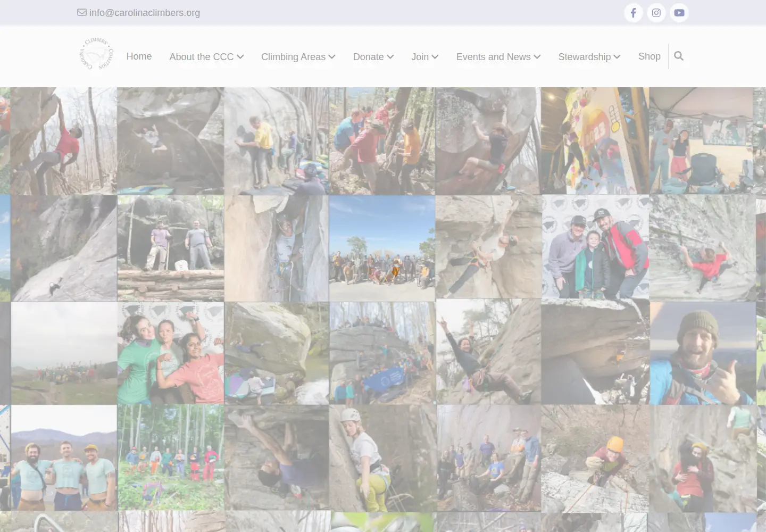Viewport: 766px width, 532px height.
Task: Open photo of two men with child posing
Action: pos(595,247)
